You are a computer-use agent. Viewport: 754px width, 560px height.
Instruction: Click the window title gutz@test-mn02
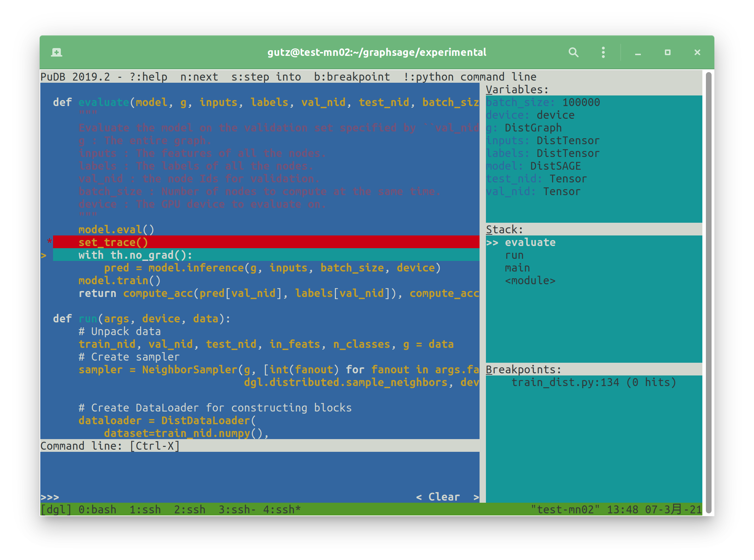[x=377, y=52]
